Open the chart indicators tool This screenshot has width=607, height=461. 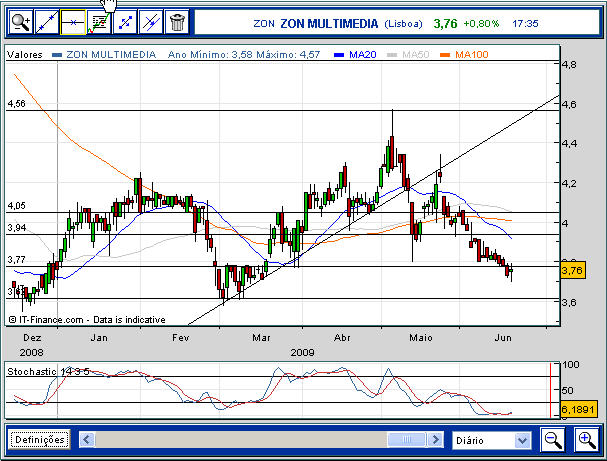[99, 22]
